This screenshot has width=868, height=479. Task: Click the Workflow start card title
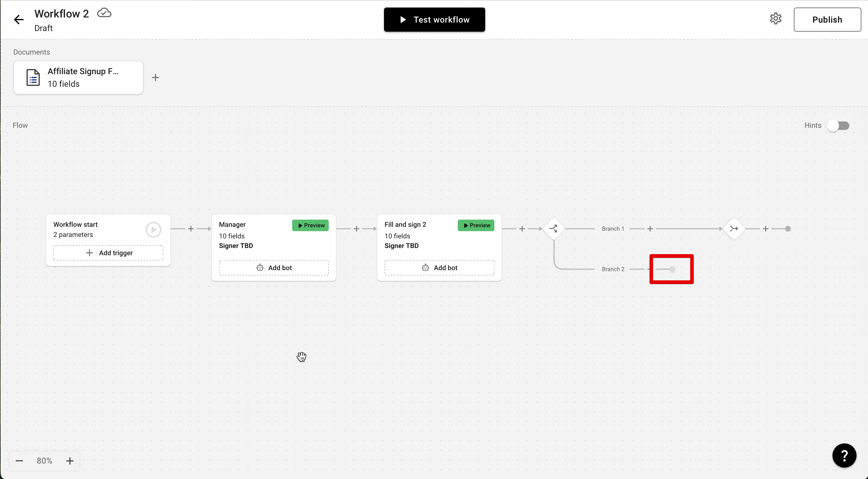click(x=75, y=225)
